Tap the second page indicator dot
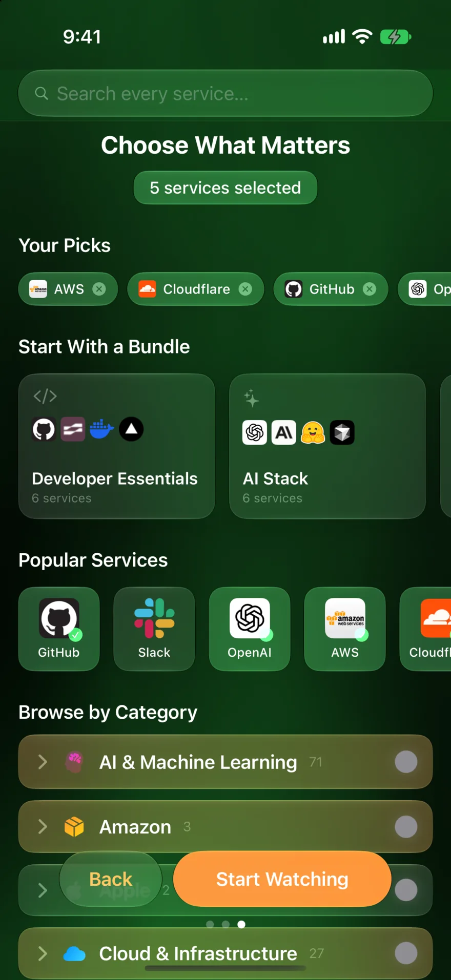The height and width of the screenshot is (980, 451). (x=225, y=924)
